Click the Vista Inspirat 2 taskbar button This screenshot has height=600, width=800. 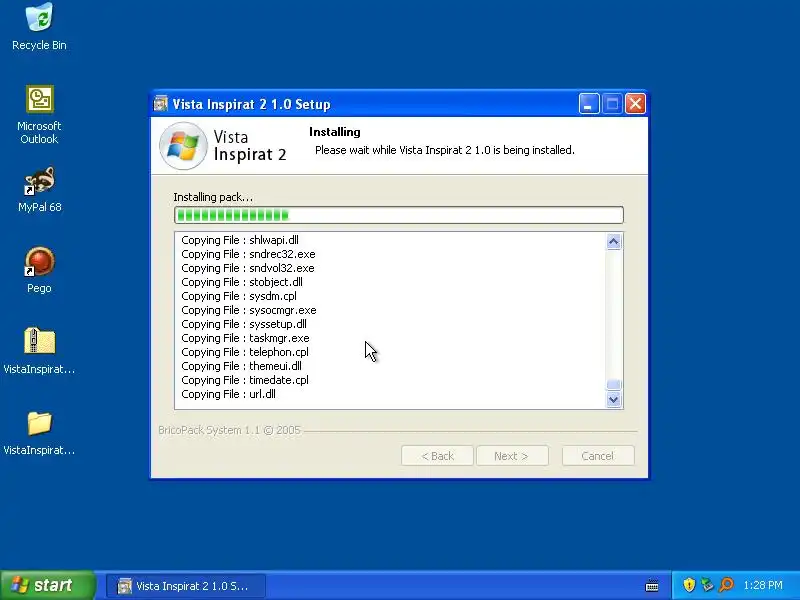(x=186, y=586)
